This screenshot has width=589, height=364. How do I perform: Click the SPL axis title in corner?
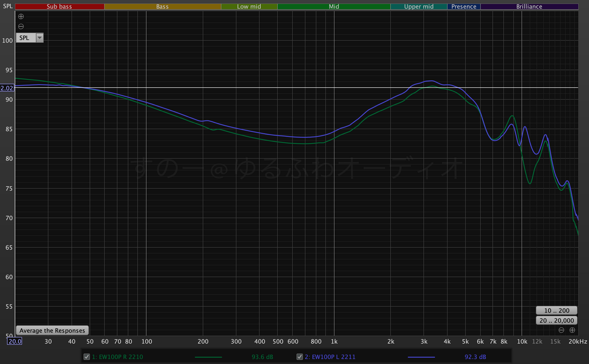pyautogui.click(x=7, y=7)
